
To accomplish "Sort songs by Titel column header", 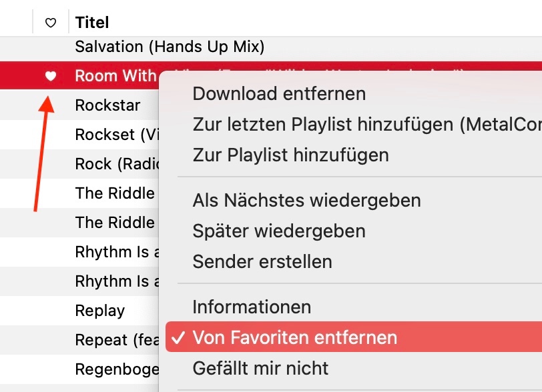I will point(92,23).
